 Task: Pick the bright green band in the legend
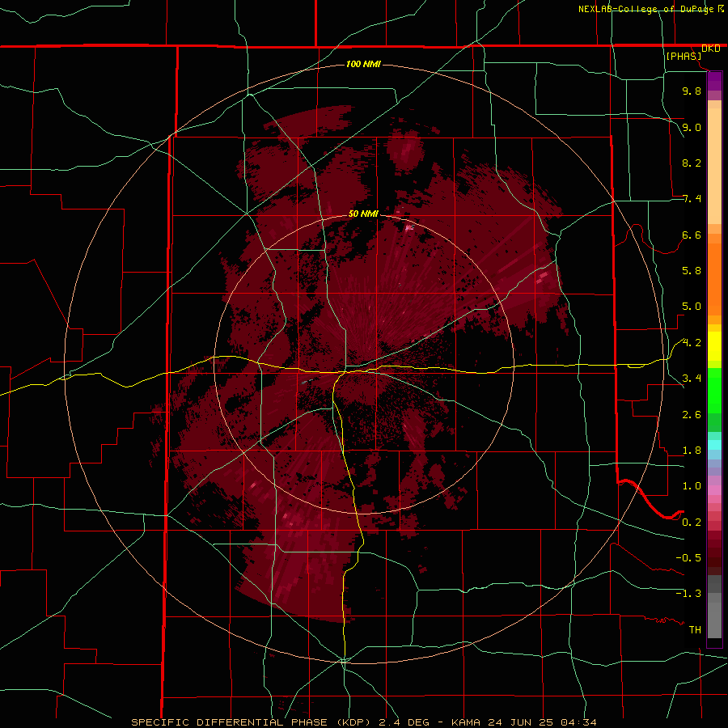click(714, 392)
